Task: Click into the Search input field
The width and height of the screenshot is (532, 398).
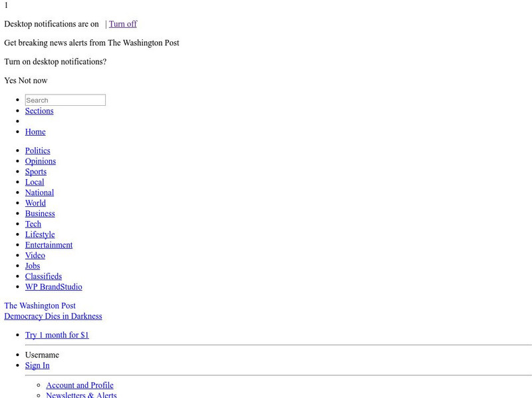Action: point(65,100)
